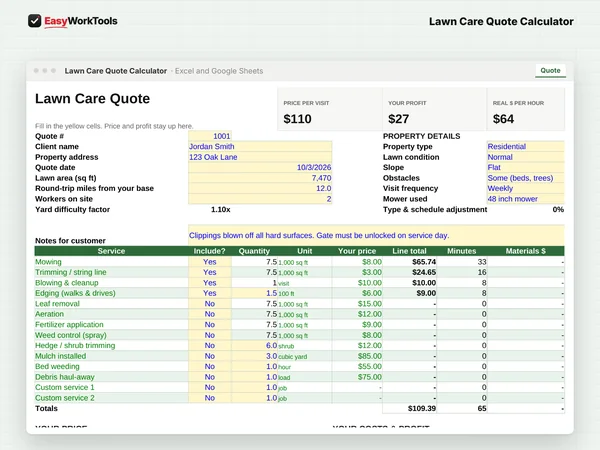The width and height of the screenshot is (600, 450).
Task: Select Property address cell 123 Oak Lane
Action: [260, 157]
